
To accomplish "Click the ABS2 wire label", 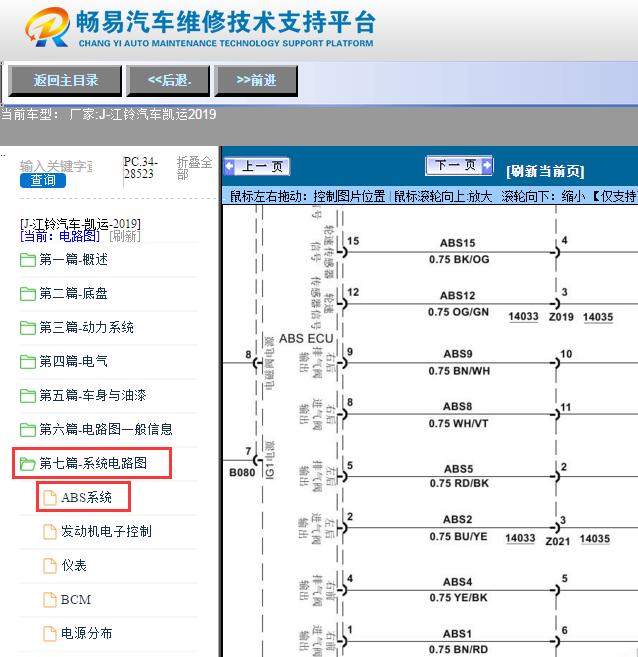I will point(457,520).
